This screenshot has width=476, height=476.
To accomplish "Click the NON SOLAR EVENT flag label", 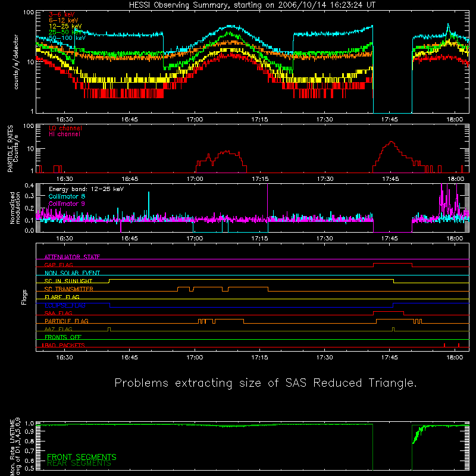I will (x=72, y=273).
